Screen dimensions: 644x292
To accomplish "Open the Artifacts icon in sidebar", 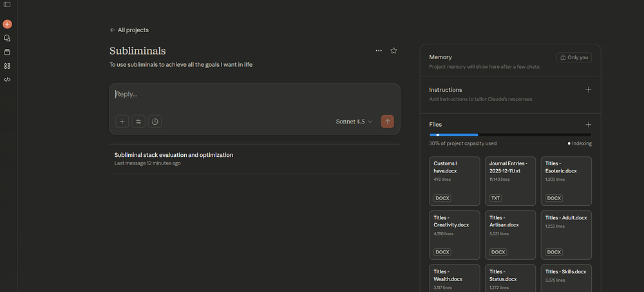I will pyautogui.click(x=7, y=66).
